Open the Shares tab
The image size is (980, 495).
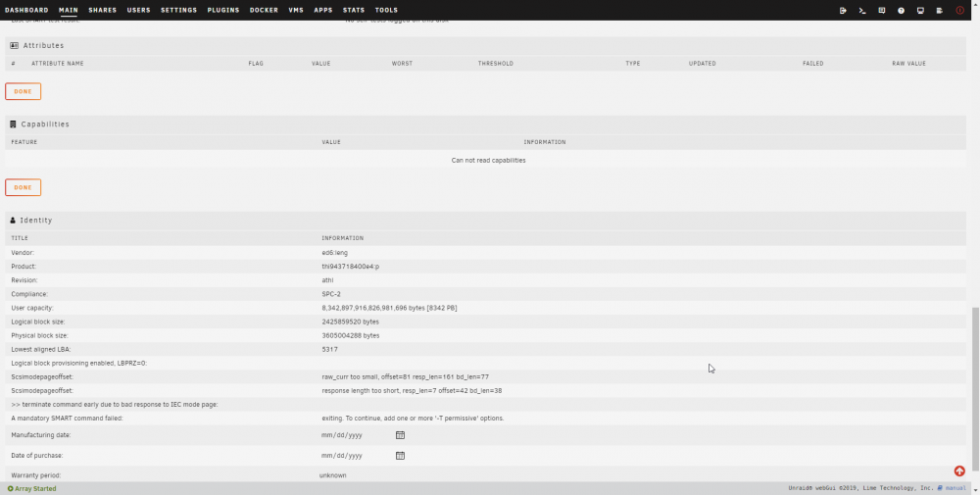(103, 10)
